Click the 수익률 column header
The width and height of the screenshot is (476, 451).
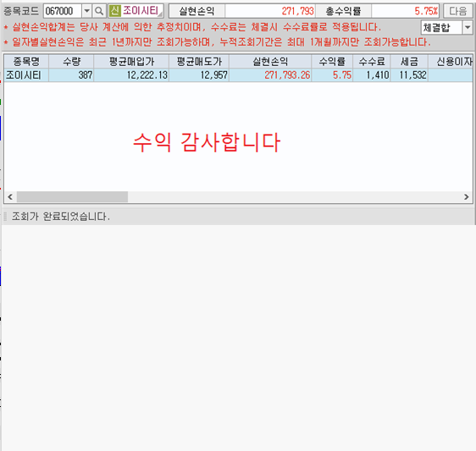point(332,62)
